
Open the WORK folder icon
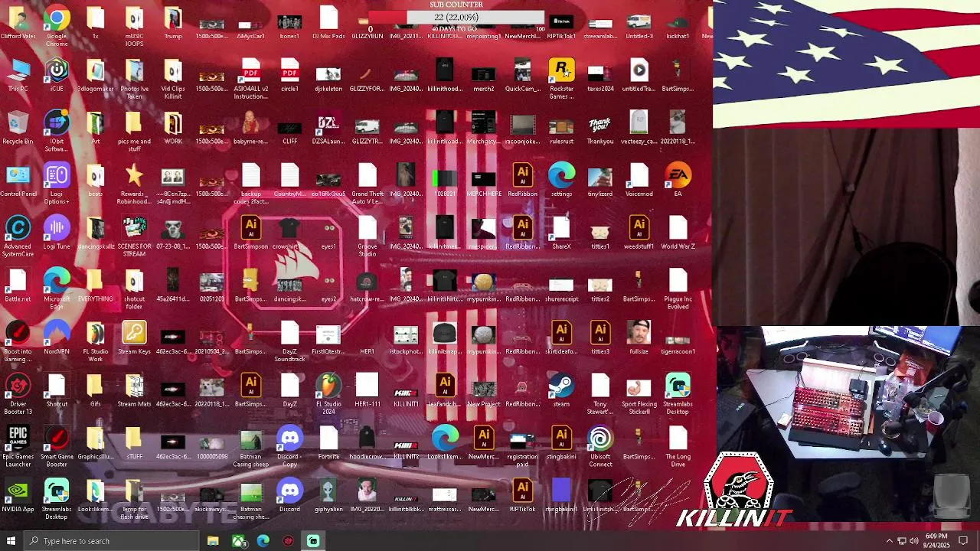click(x=173, y=129)
